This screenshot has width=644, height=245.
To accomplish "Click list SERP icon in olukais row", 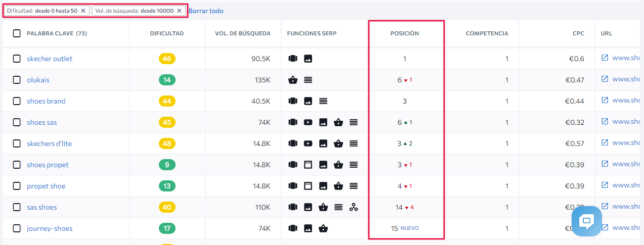I will 308,80.
